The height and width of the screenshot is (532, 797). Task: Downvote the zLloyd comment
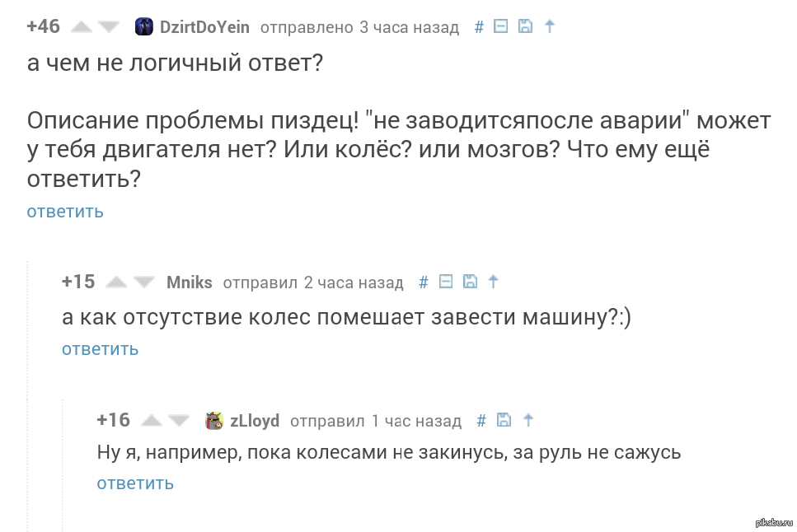(x=178, y=420)
